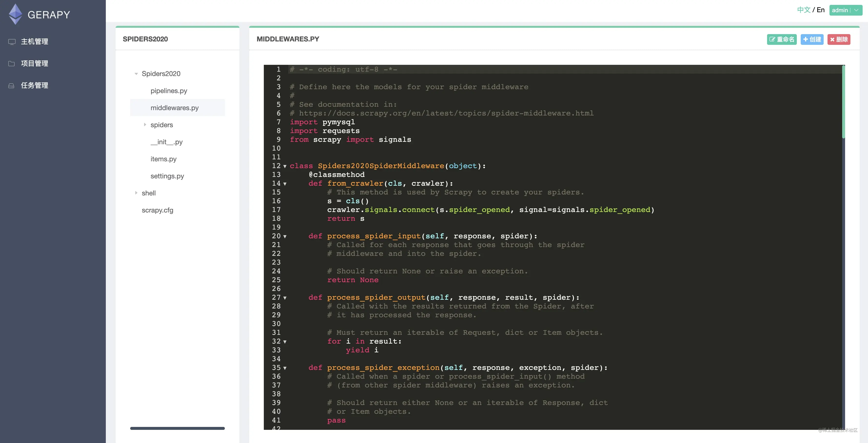Click the blue 创建 create button

click(812, 39)
